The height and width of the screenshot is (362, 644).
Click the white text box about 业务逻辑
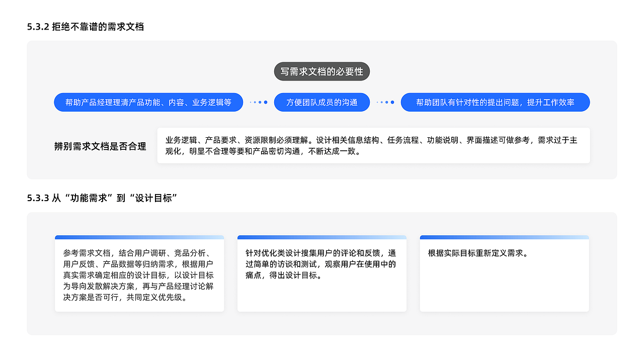(373, 145)
